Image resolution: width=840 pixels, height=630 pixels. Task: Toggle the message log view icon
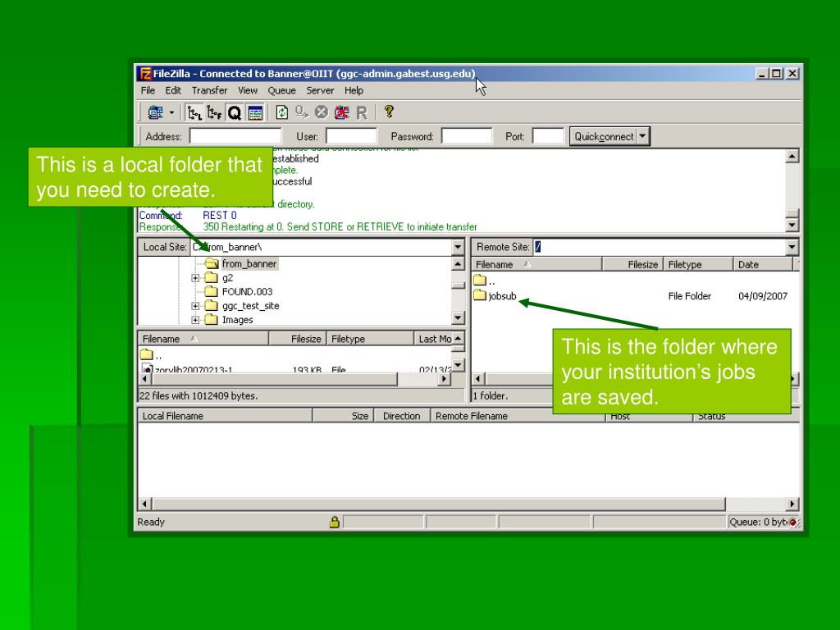click(255, 112)
